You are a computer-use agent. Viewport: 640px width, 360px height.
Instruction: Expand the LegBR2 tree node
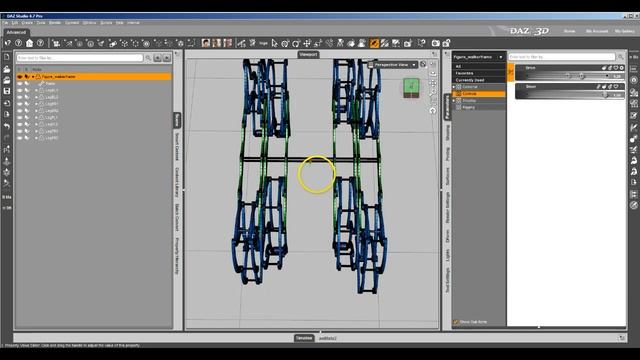tap(36, 111)
